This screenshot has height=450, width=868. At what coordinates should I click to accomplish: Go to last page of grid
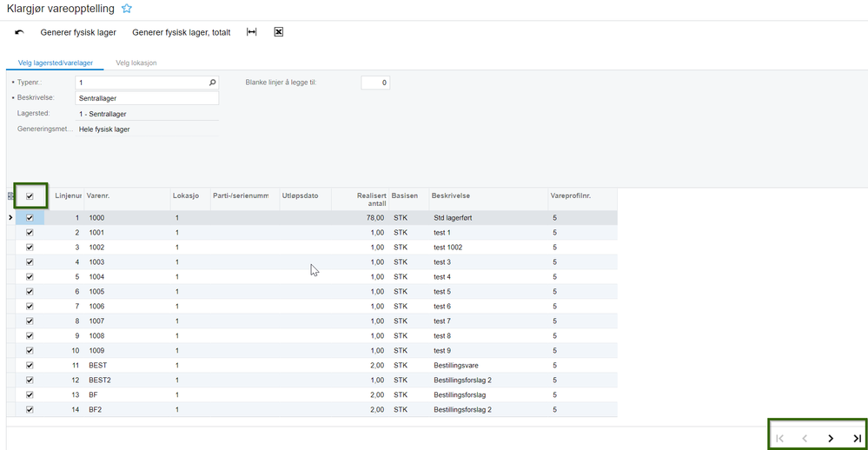tap(857, 439)
